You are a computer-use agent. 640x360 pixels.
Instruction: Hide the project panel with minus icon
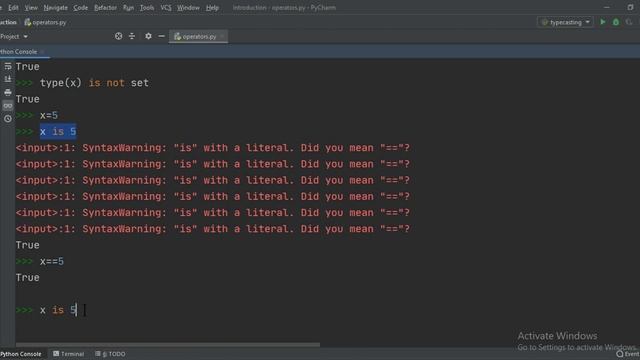pos(162,36)
